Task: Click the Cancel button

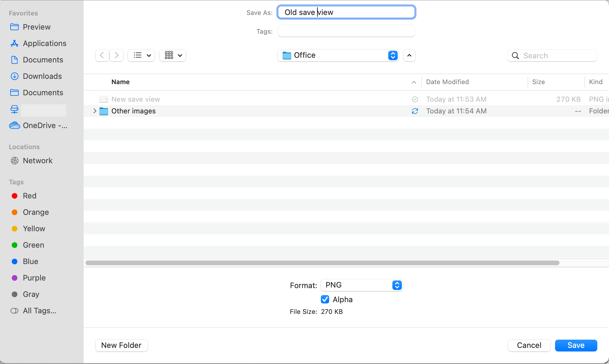Action: point(529,346)
